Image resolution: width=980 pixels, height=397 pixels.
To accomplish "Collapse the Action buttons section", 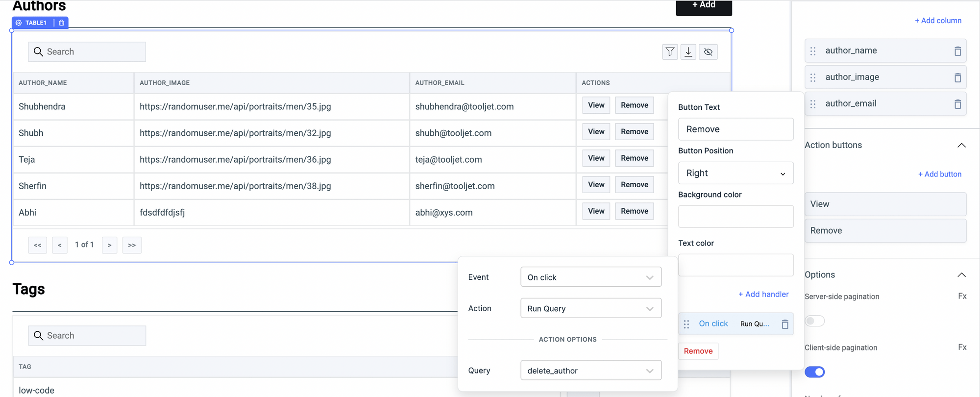I will (961, 145).
